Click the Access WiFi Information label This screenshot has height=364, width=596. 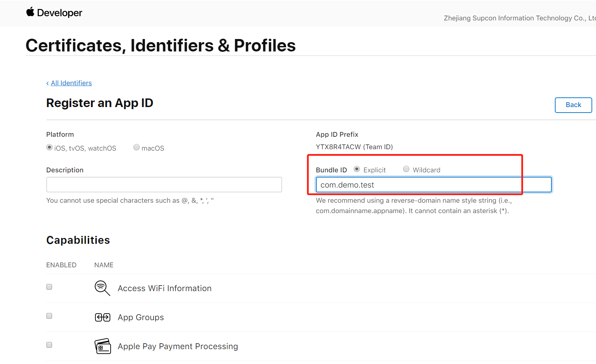165,288
